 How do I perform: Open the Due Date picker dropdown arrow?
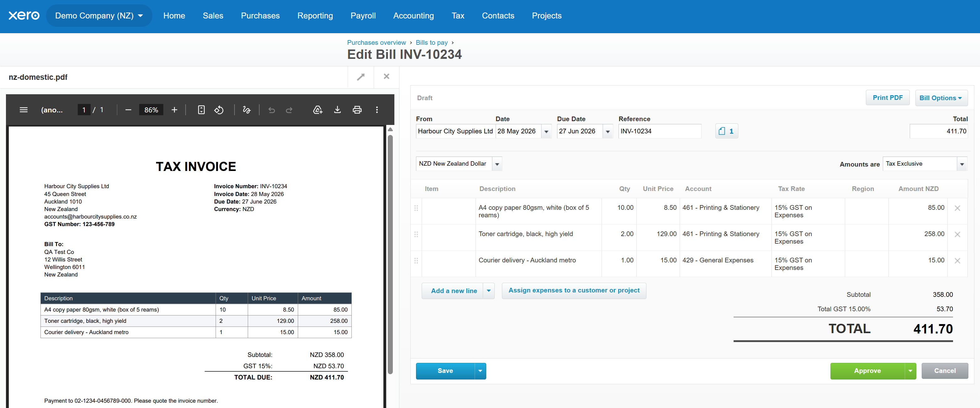click(x=608, y=132)
